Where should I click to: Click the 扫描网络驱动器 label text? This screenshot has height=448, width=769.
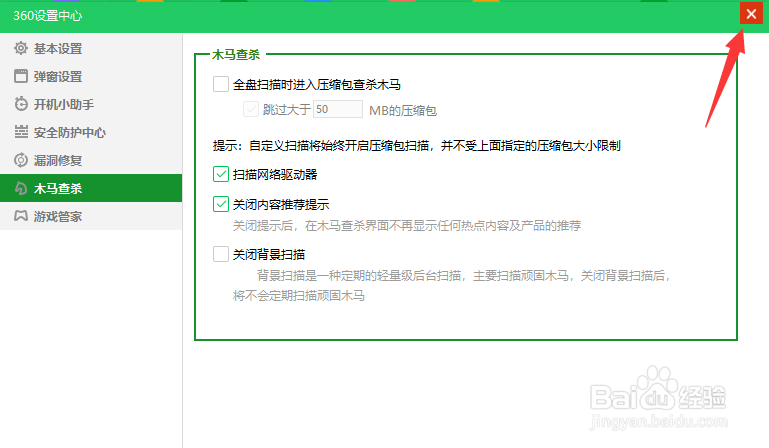[x=275, y=175]
